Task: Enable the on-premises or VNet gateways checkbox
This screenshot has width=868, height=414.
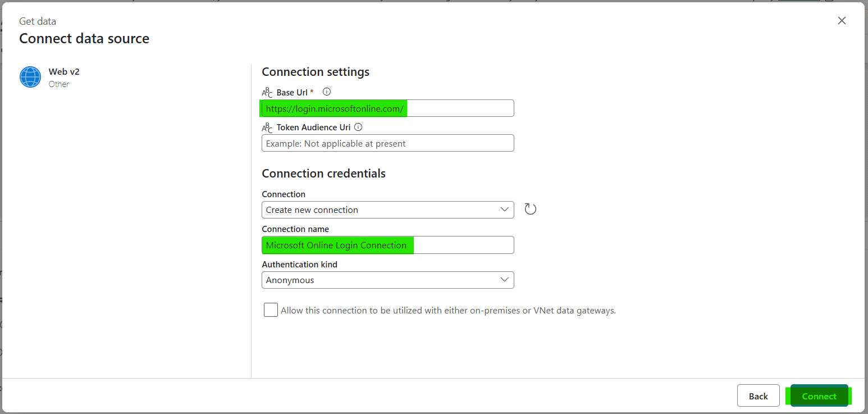Action: pos(271,310)
